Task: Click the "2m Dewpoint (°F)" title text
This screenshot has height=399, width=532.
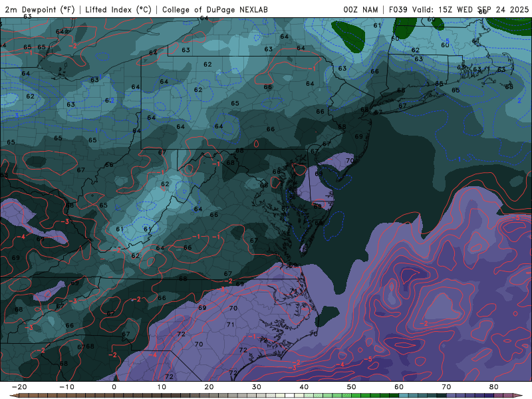Action: 39,9
